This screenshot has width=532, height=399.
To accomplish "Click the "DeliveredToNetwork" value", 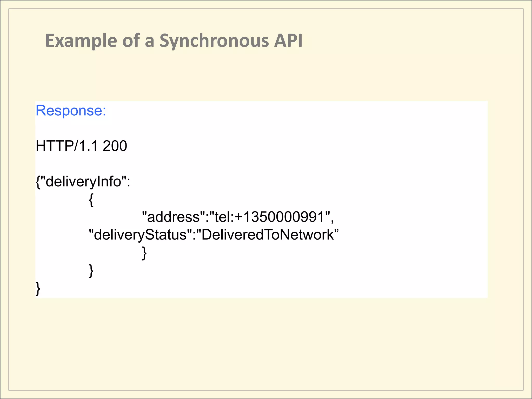I will coord(268,235).
